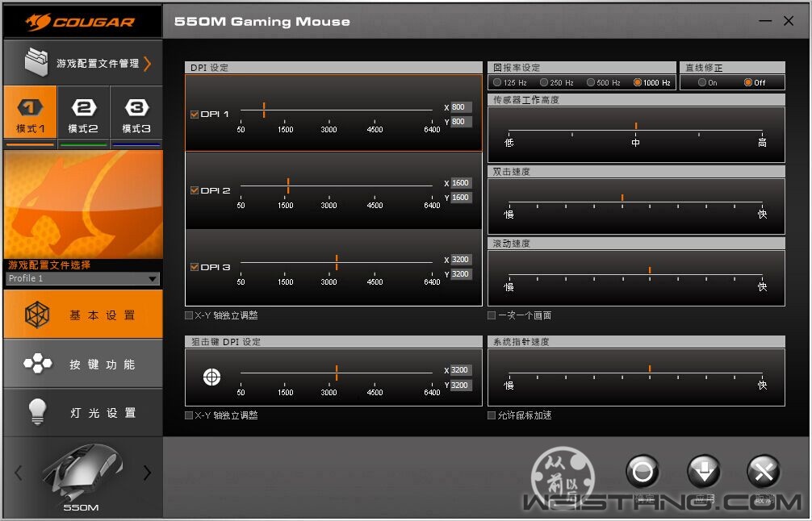Click the circle OK confirm button
The height and width of the screenshot is (521, 812).
(x=642, y=471)
